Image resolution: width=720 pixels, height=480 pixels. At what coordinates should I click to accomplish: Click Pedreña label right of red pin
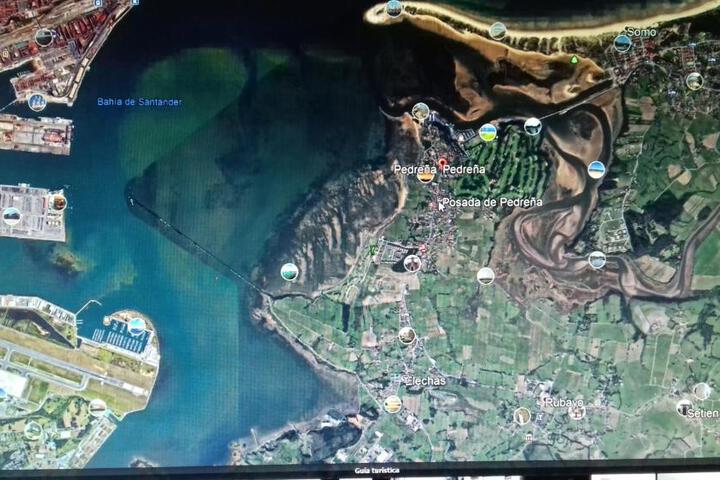pos(464,169)
